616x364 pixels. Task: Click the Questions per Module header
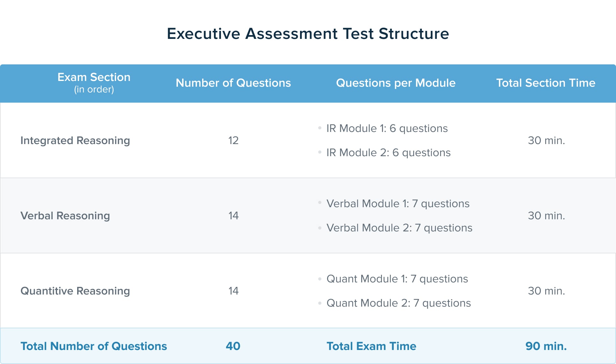tap(396, 83)
